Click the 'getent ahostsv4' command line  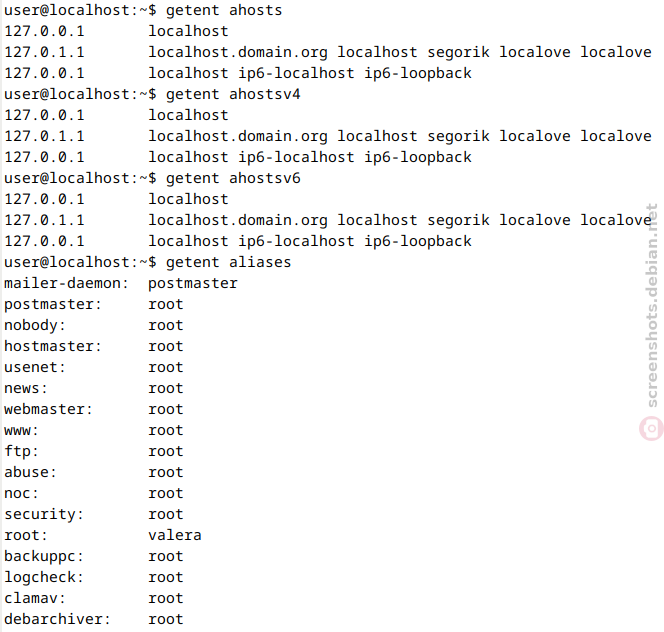click(x=152, y=94)
